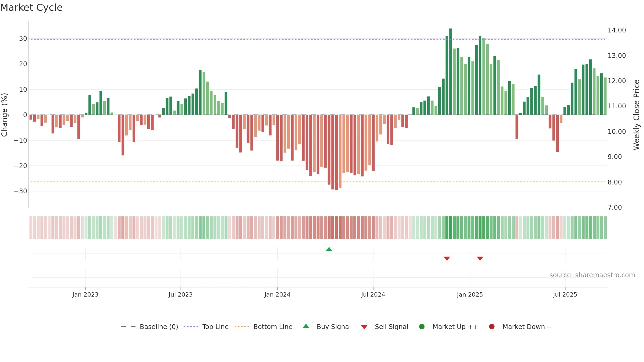Click the 11.00 price axis value
This screenshot has height=362, width=644.
click(617, 106)
